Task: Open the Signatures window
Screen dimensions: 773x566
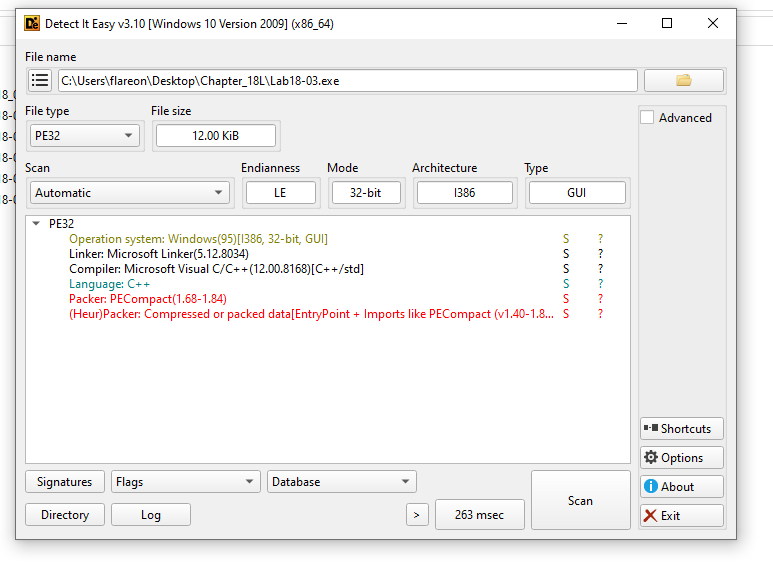Action: [65, 482]
